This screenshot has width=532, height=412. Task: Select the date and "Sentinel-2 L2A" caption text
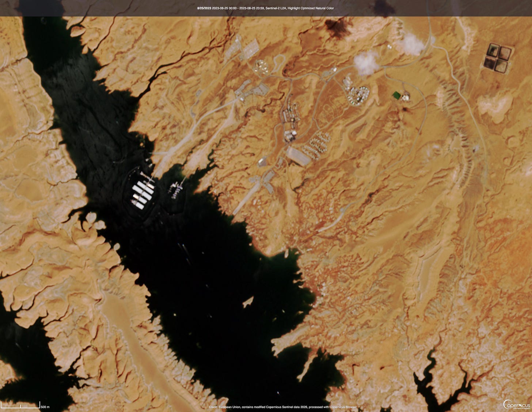click(266, 8)
